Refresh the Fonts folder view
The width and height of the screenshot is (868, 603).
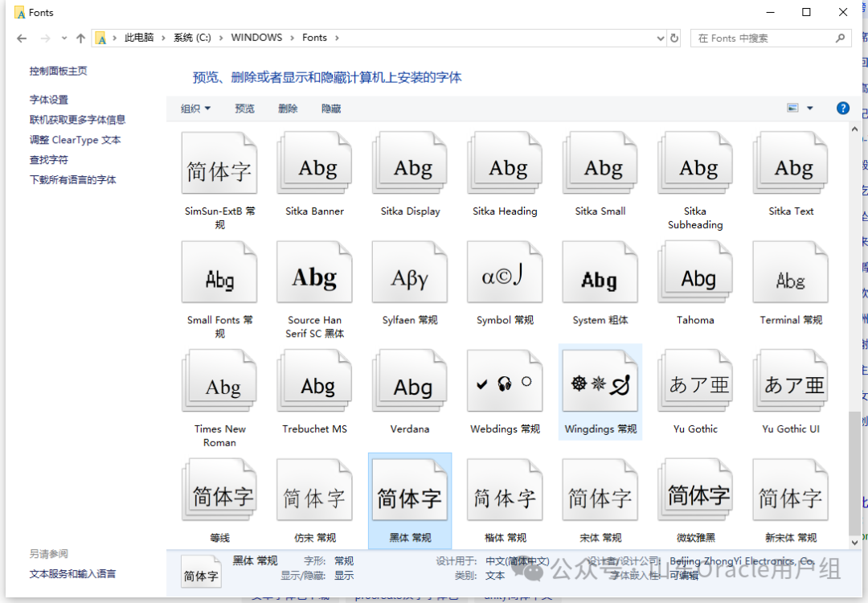click(x=674, y=38)
